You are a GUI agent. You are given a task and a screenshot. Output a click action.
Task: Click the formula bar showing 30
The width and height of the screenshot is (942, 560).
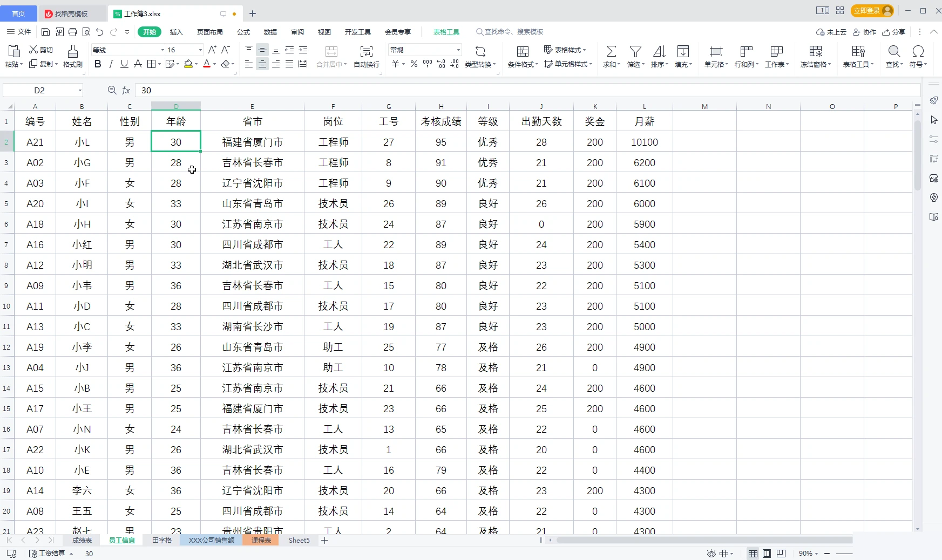tap(527, 90)
